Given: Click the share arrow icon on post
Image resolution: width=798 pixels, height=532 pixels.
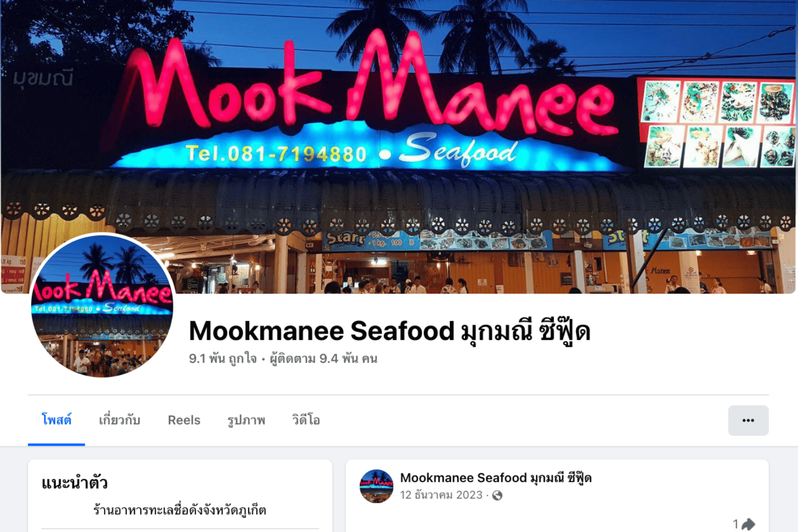Looking at the screenshot, I should [x=748, y=525].
